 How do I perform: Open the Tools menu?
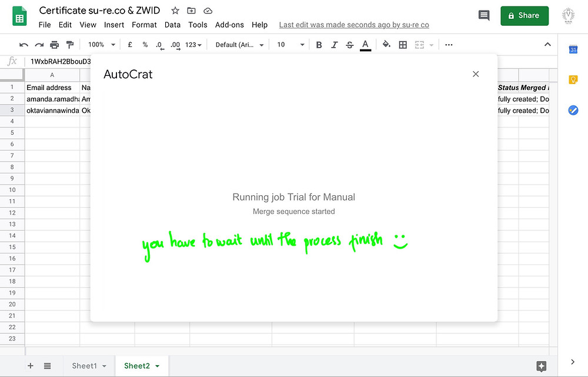click(x=198, y=25)
